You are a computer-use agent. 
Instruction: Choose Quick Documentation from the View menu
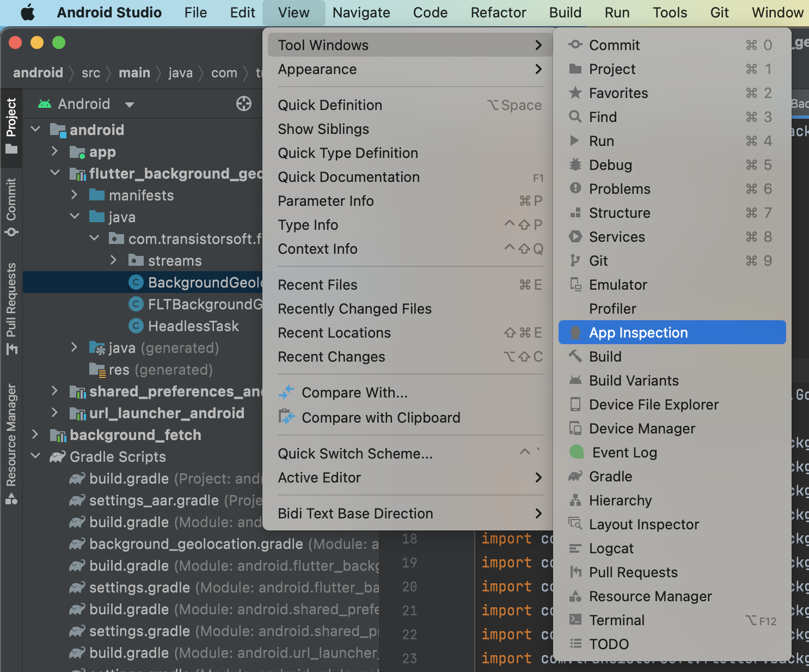tap(348, 177)
